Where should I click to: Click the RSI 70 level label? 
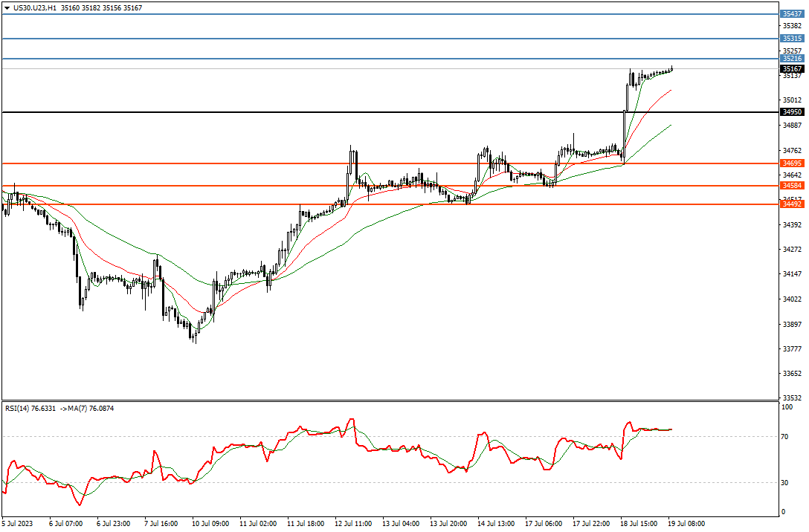[784, 437]
